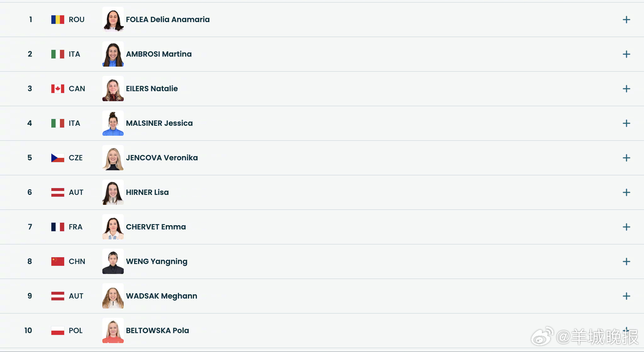The width and height of the screenshot is (644, 352).
Task: Expand FOLEA Delia Anamaria's result row
Action: (x=626, y=20)
